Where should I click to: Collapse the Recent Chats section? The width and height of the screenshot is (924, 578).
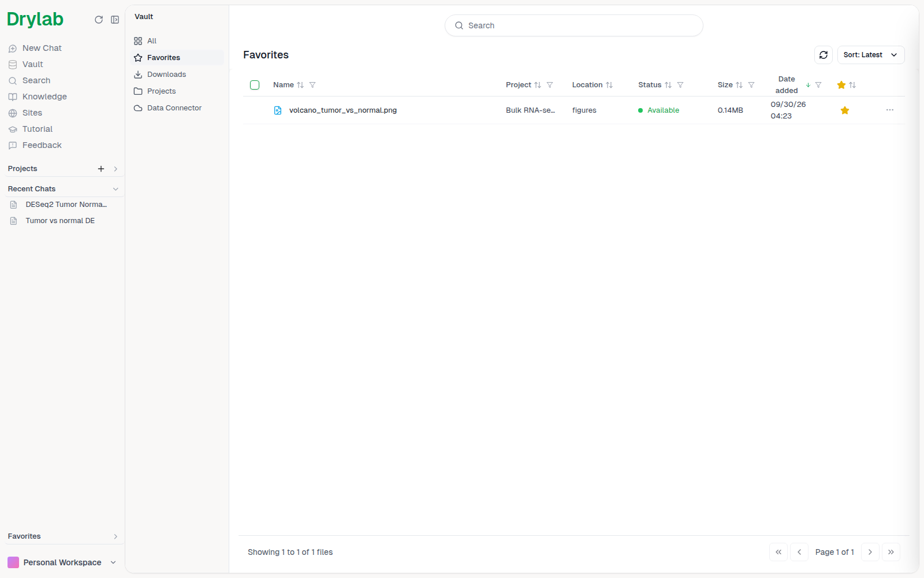pos(115,189)
